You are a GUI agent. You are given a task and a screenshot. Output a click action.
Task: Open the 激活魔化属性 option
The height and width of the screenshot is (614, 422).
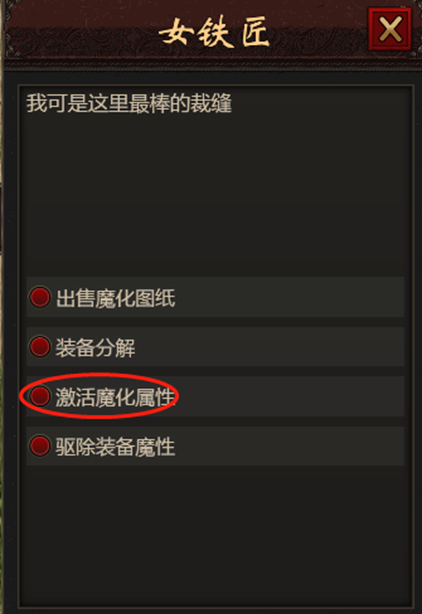coord(115,397)
